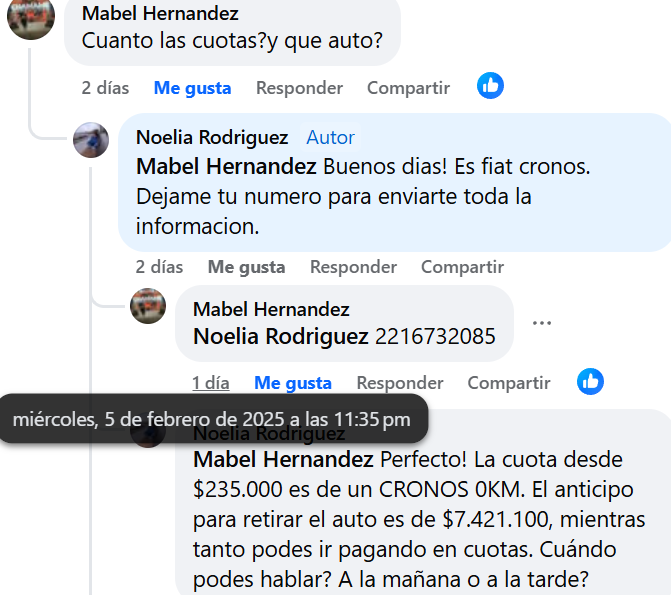Image resolution: width=671 pixels, height=595 pixels.
Task: Open Noelia Rodriguez profile name link beside Autor
Action: pos(212,137)
